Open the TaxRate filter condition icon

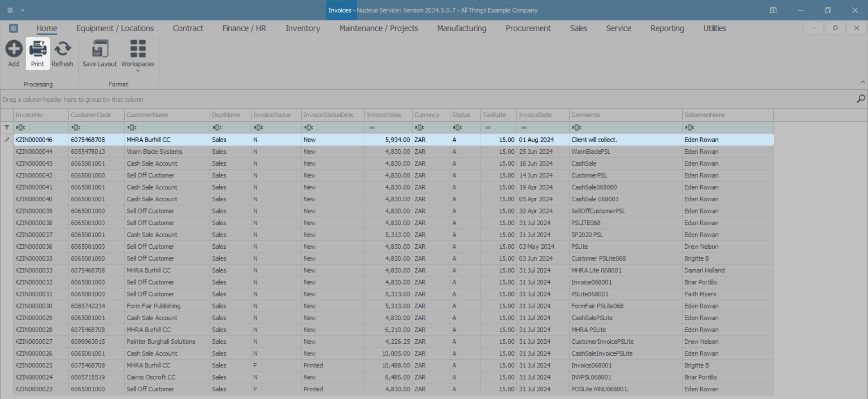[x=487, y=128]
